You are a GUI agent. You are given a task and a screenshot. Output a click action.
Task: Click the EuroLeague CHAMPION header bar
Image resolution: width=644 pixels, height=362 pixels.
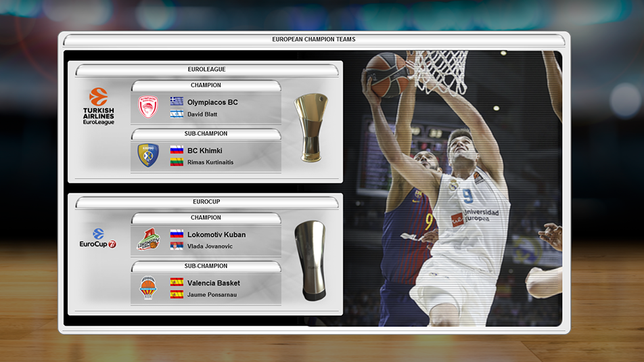click(206, 85)
